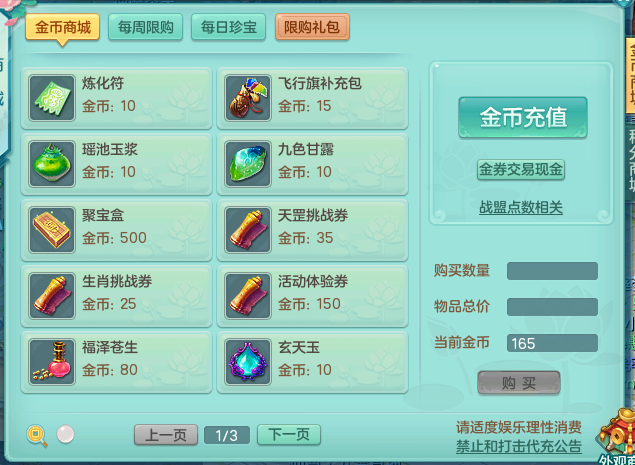635x465 pixels.
Task: Select the 炼化符 green talisman icon
Action: coord(52,98)
